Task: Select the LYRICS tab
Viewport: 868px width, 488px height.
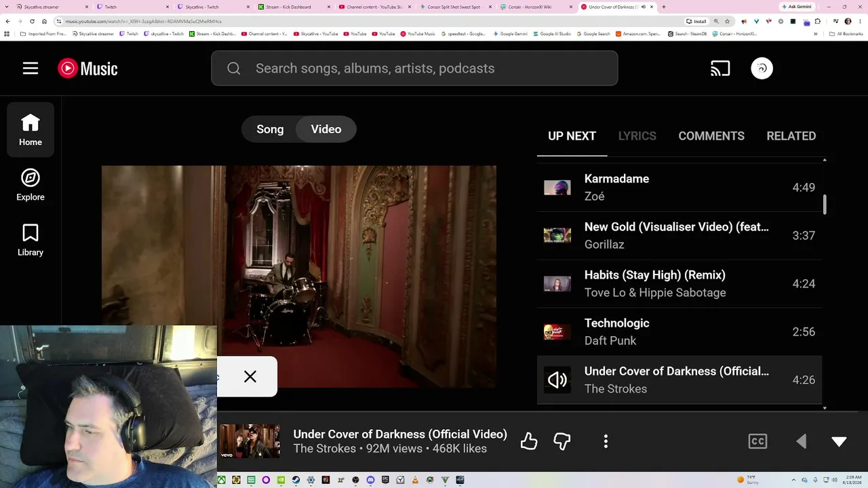Action: tap(637, 136)
